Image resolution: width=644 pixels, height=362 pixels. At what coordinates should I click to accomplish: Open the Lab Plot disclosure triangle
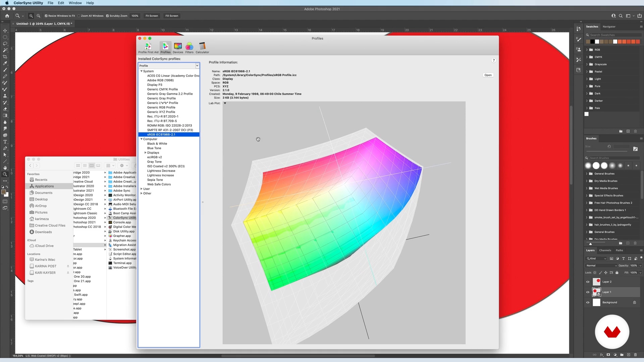coord(225,103)
